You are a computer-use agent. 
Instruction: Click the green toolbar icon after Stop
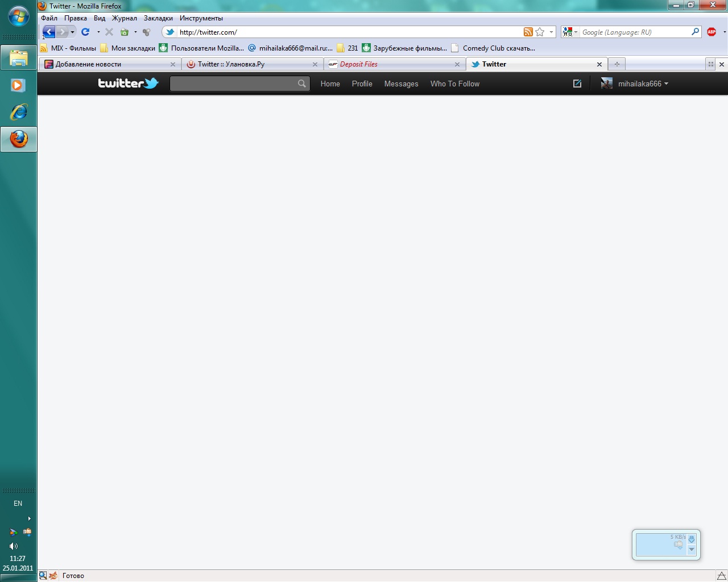(x=125, y=32)
